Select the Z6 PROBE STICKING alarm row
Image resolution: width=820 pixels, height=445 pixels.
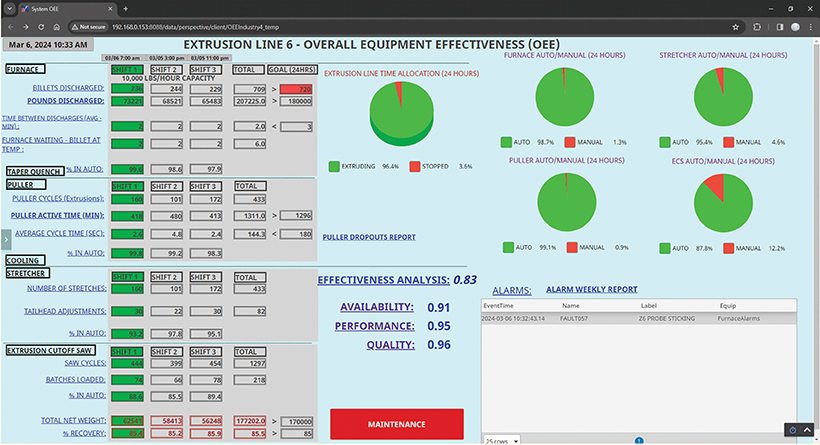point(639,318)
